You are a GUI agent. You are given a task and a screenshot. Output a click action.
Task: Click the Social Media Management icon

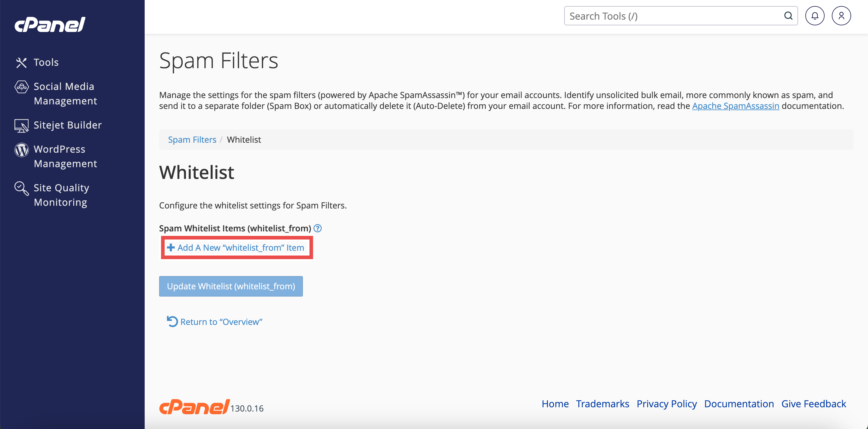[x=21, y=87]
